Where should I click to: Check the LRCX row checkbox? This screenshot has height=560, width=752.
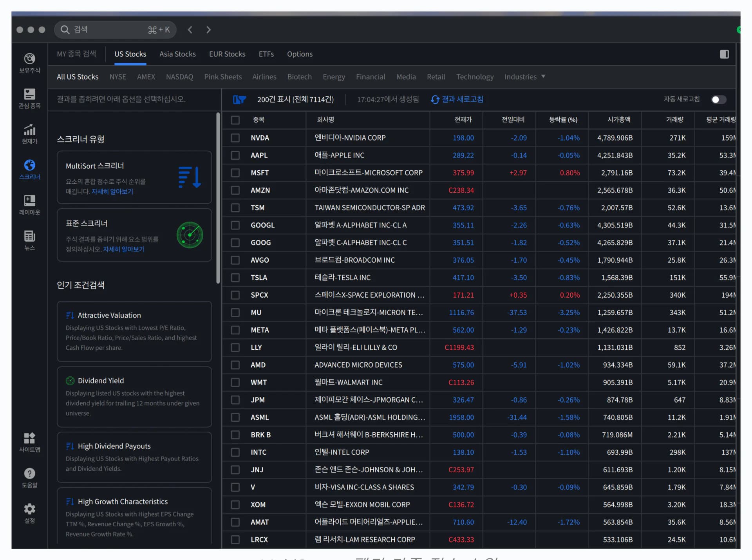pos(235,540)
